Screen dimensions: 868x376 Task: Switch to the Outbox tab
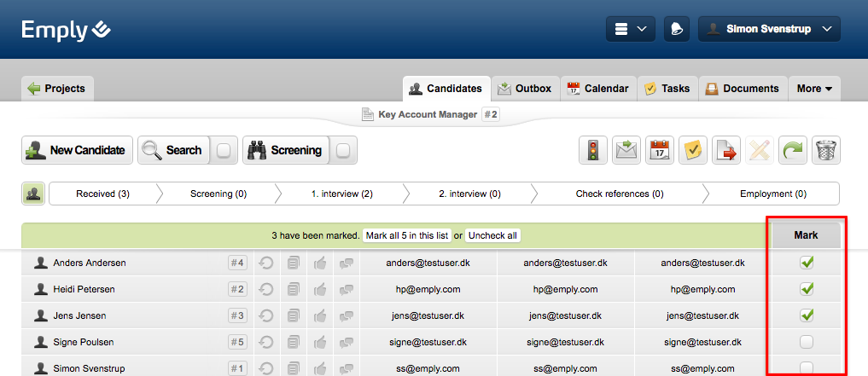pos(525,89)
